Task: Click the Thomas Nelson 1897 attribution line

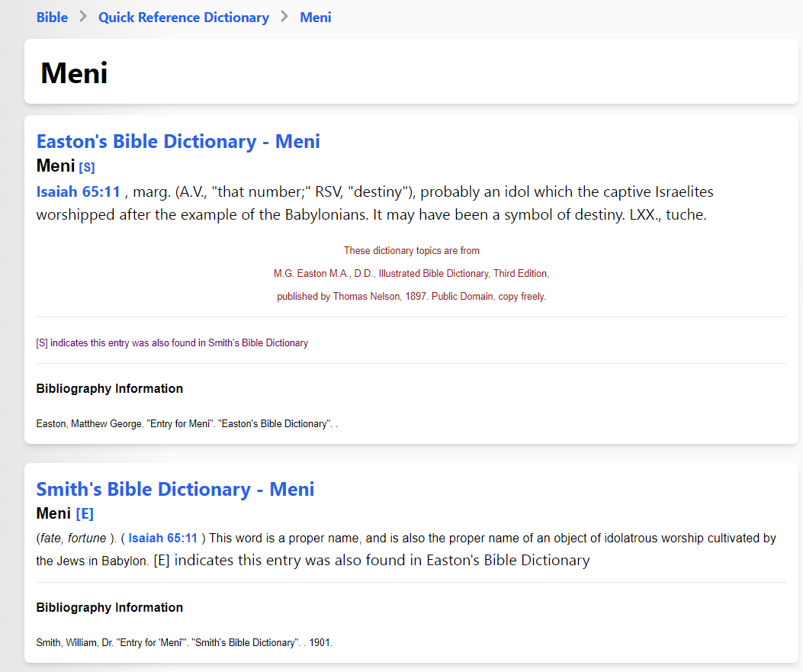Action: 411,296
